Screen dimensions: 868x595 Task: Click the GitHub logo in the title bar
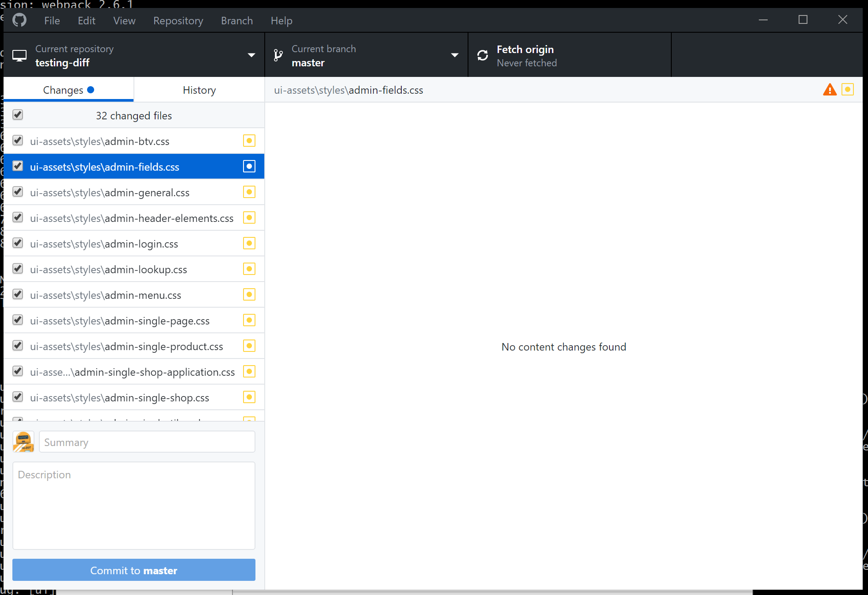click(x=19, y=20)
